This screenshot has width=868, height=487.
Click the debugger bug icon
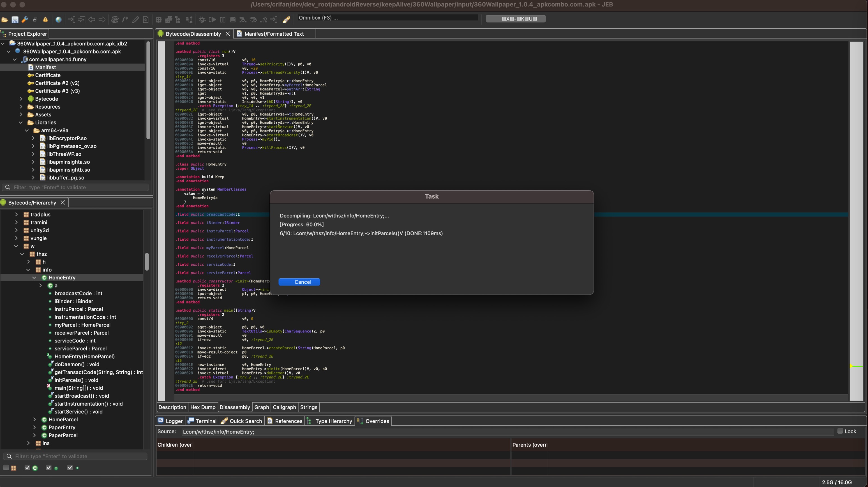point(202,20)
